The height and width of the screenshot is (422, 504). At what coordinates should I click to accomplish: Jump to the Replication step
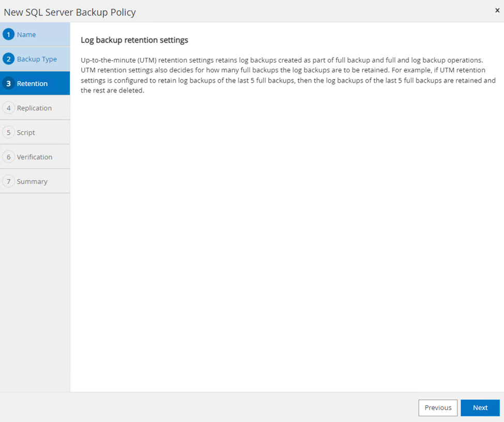coord(35,108)
